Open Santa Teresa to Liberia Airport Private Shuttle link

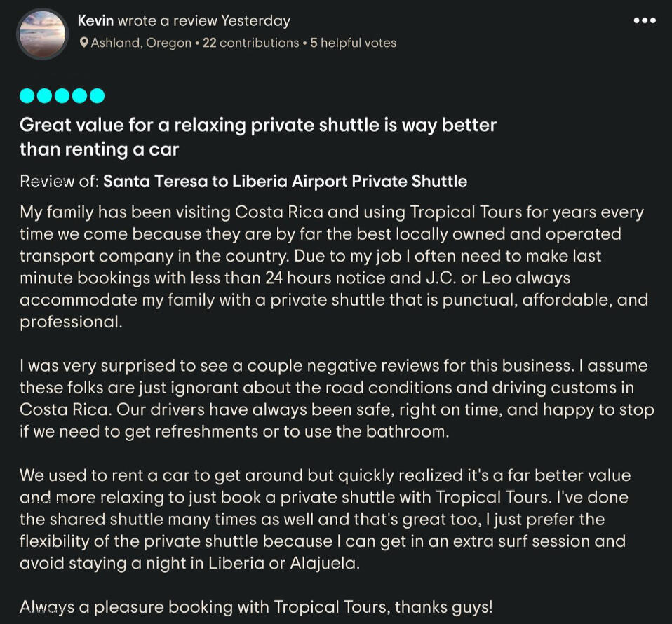pyautogui.click(x=285, y=182)
